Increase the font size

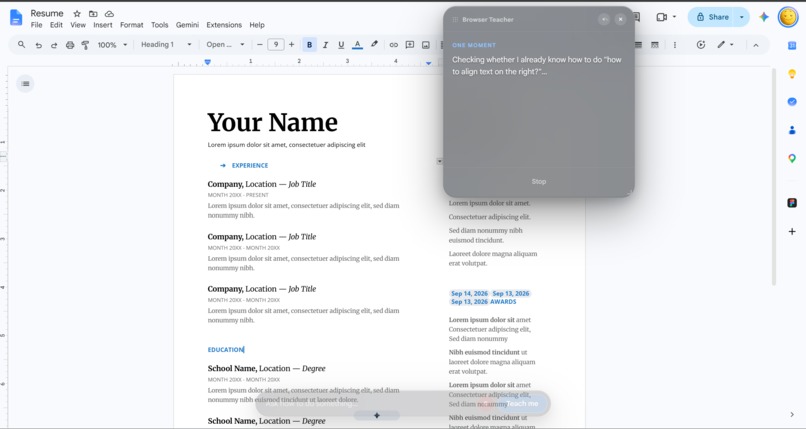291,45
